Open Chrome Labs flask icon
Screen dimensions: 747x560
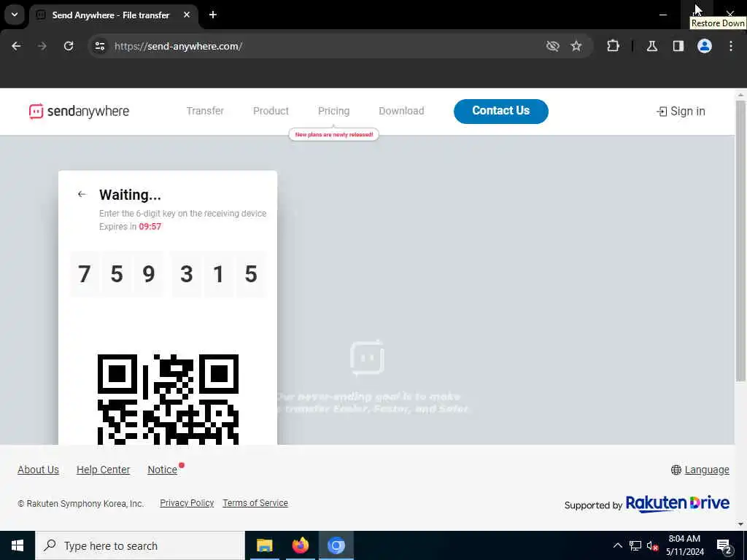point(652,46)
